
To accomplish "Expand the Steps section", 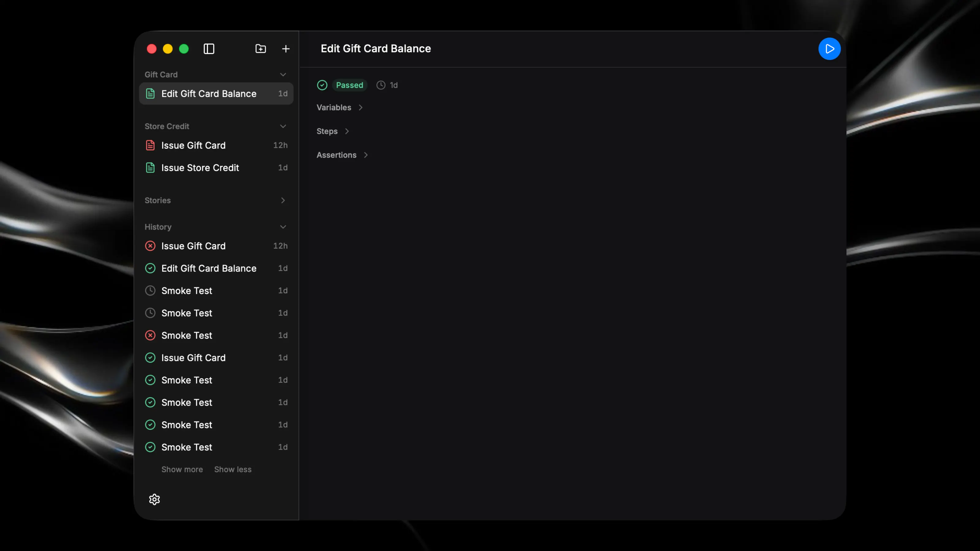I will pyautogui.click(x=333, y=131).
